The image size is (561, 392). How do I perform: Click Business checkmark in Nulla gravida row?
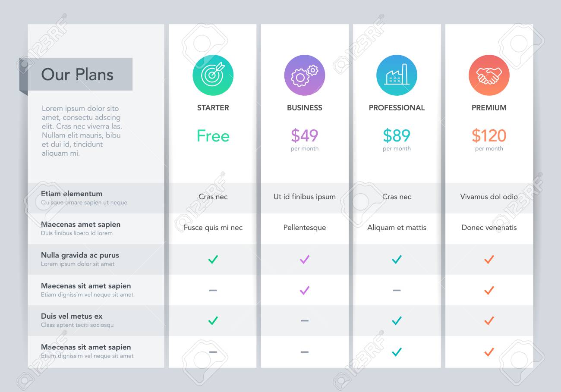[305, 260]
